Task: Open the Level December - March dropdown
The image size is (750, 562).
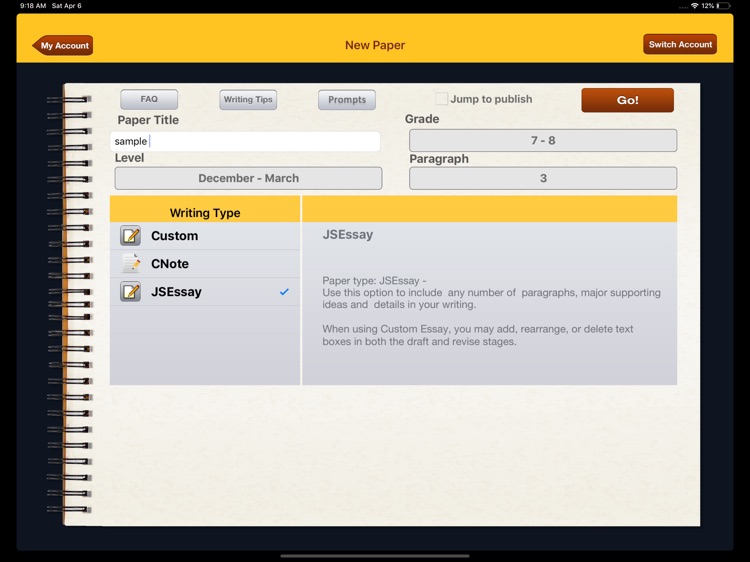Action: click(248, 178)
